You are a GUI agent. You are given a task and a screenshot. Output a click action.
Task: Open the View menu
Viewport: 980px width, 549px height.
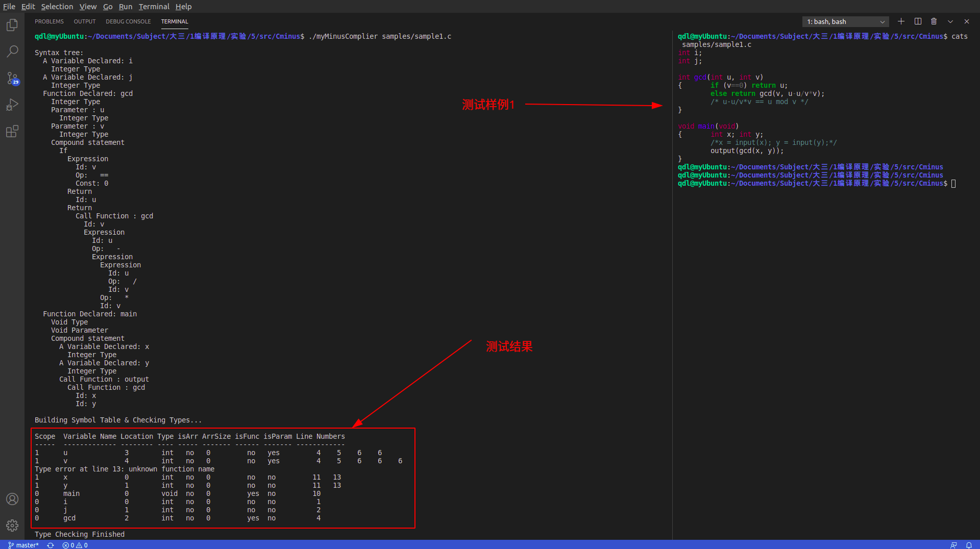pyautogui.click(x=88, y=7)
